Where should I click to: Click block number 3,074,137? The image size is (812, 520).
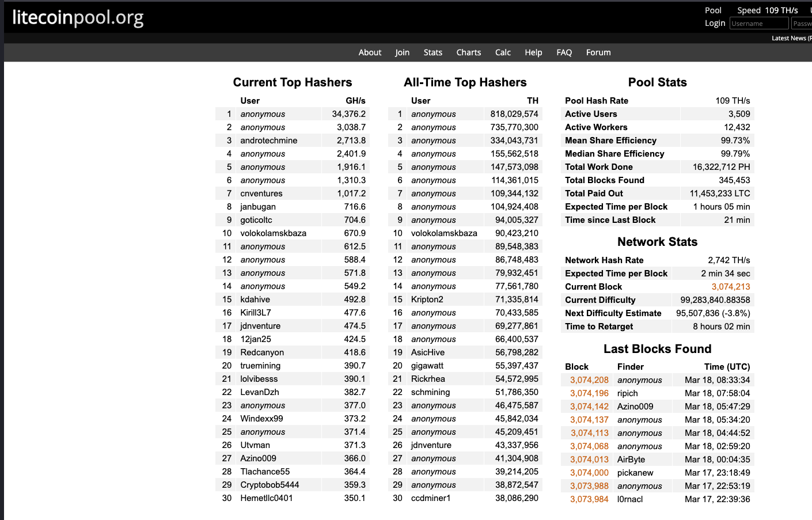point(589,420)
